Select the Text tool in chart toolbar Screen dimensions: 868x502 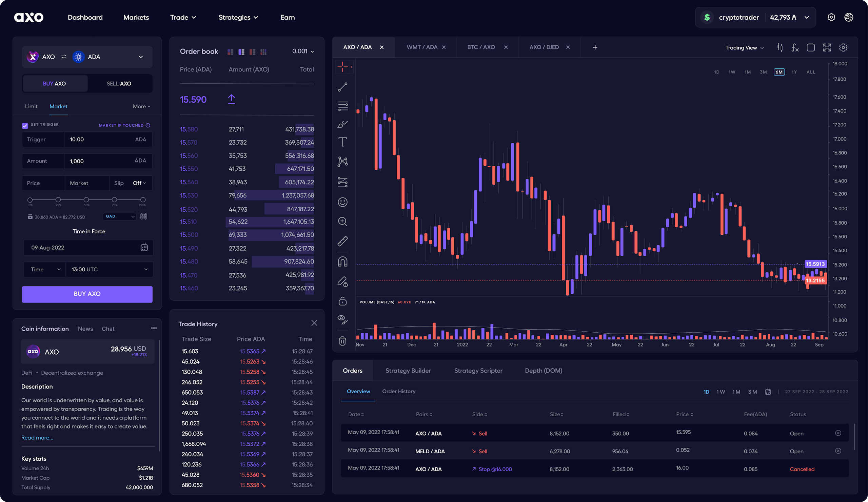point(342,142)
